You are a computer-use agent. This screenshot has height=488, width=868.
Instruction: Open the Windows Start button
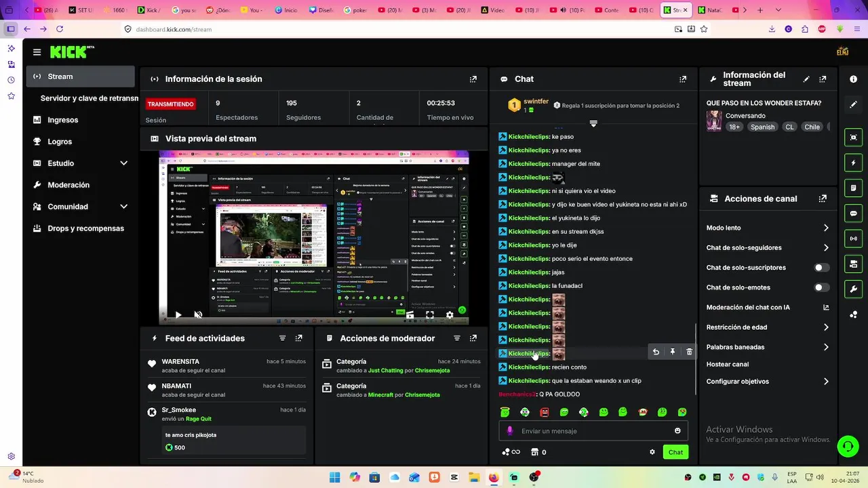(x=335, y=477)
